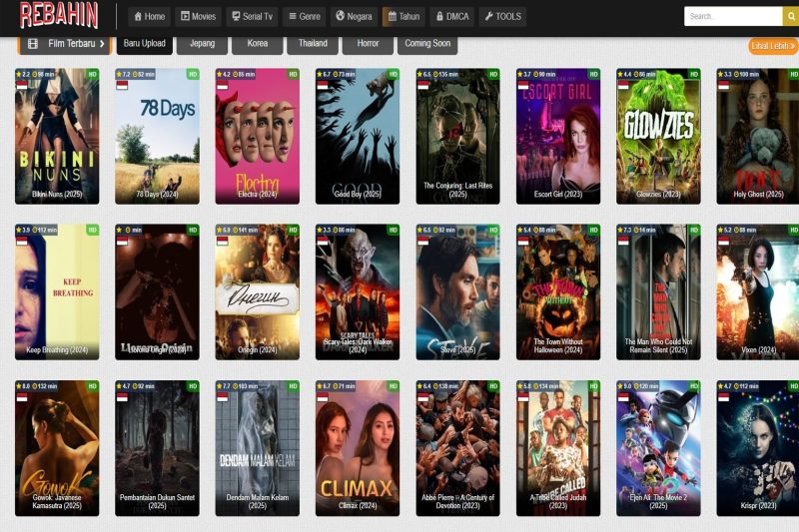The width and height of the screenshot is (799, 532).
Task: Click the orange Lihat Lebih button
Action: click(773, 46)
